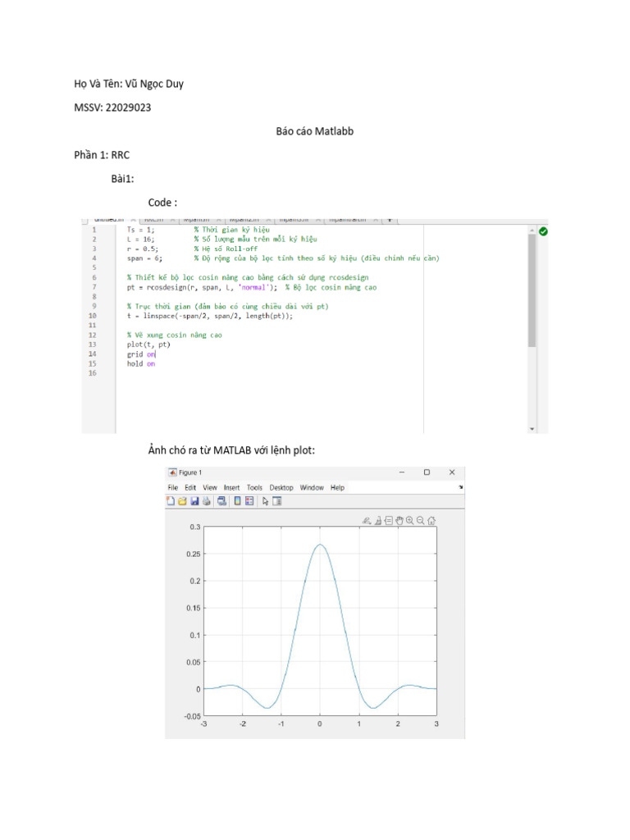
Task: Click the Print Figure icon
Action: (x=206, y=501)
